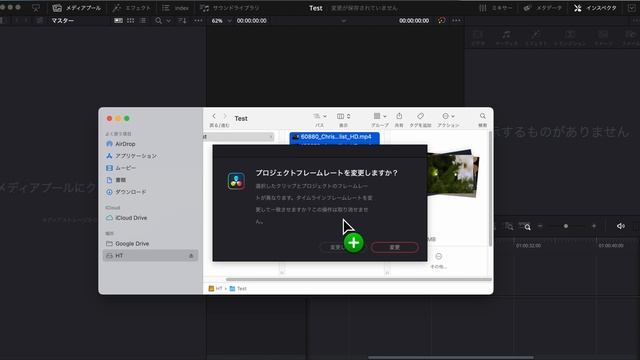This screenshot has width=640, height=360.
Task: Click timeline custom zoom magnifier icon
Action: 525,226
